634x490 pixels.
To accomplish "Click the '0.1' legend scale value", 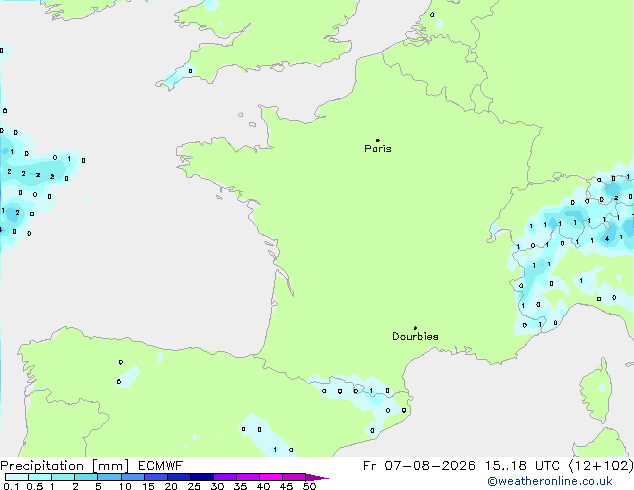I will [11, 486].
